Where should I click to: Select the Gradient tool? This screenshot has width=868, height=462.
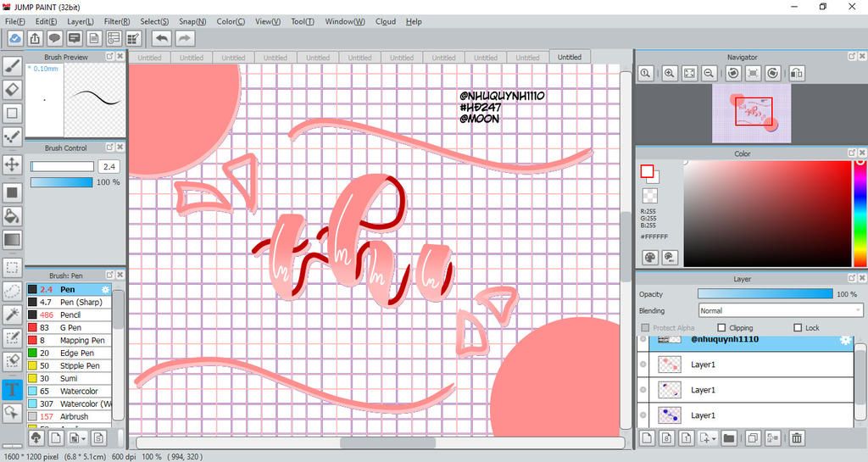(x=12, y=240)
